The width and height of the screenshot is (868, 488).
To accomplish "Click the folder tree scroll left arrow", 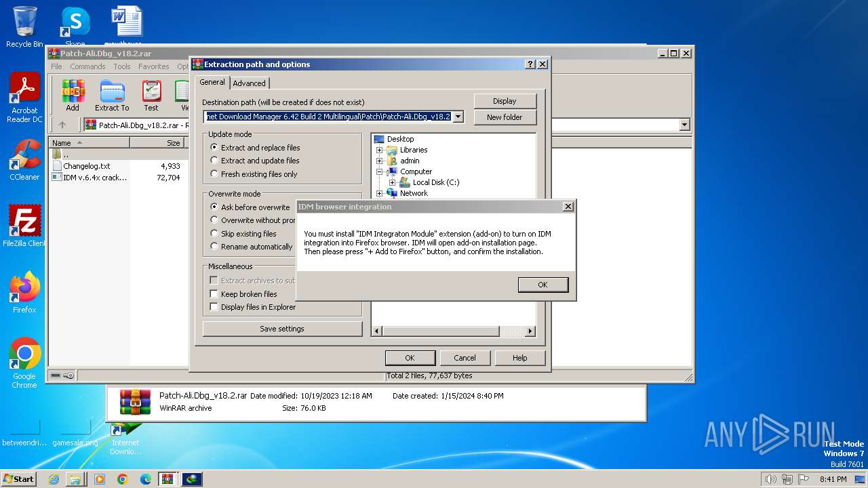I will (x=378, y=331).
